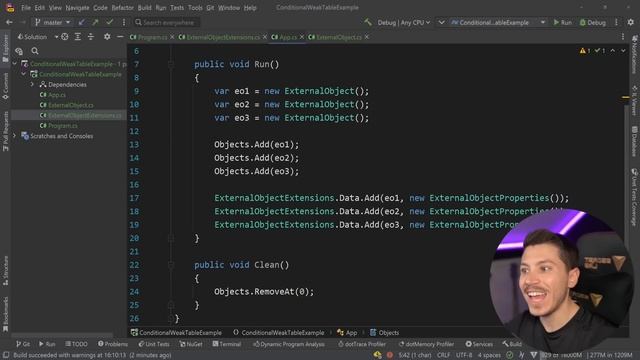Open the Terminal tool window
The image size is (640, 360).
tap(227, 344)
